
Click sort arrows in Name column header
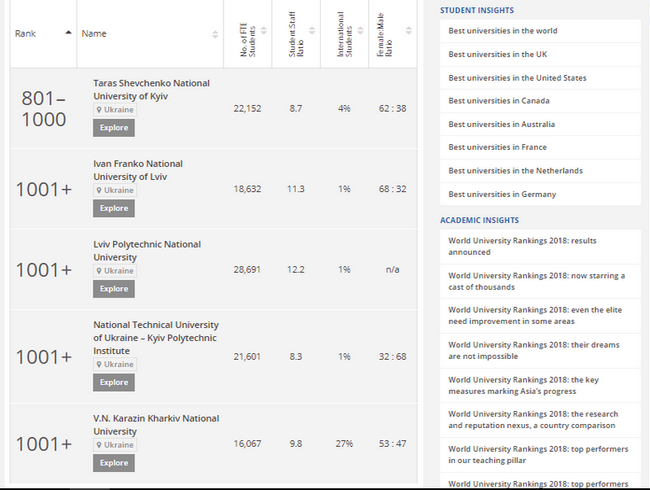[x=215, y=34]
